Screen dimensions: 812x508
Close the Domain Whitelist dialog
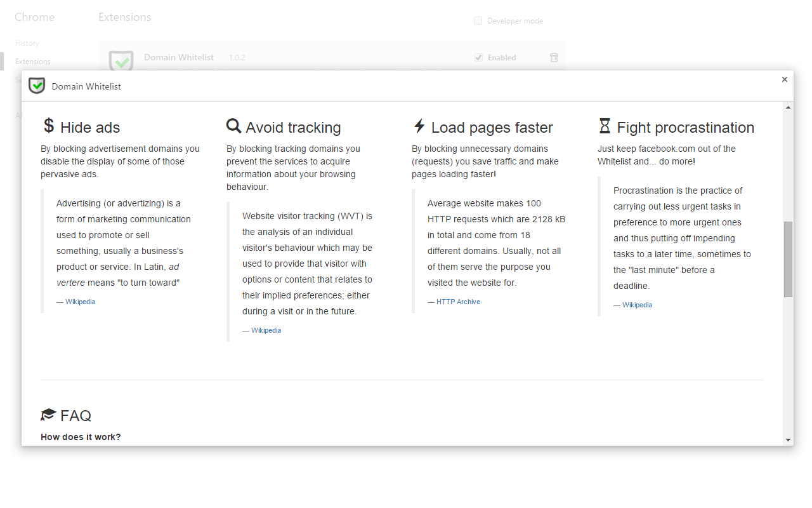(x=785, y=79)
